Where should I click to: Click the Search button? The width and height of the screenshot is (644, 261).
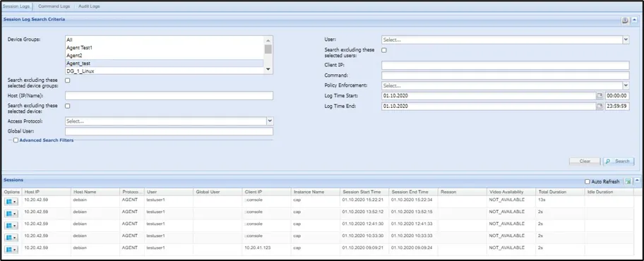coord(619,162)
